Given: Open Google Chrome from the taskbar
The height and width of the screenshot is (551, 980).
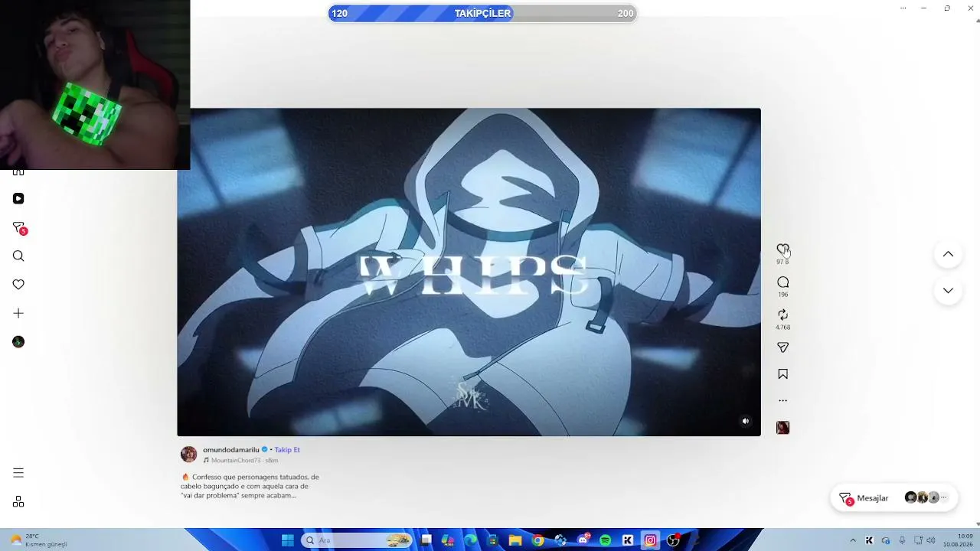Looking at the screenshot, I should click(538, 540).
